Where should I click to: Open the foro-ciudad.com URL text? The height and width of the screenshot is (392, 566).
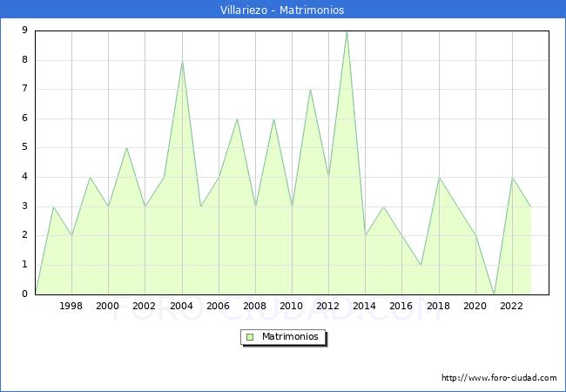click(x=499, y=378)
